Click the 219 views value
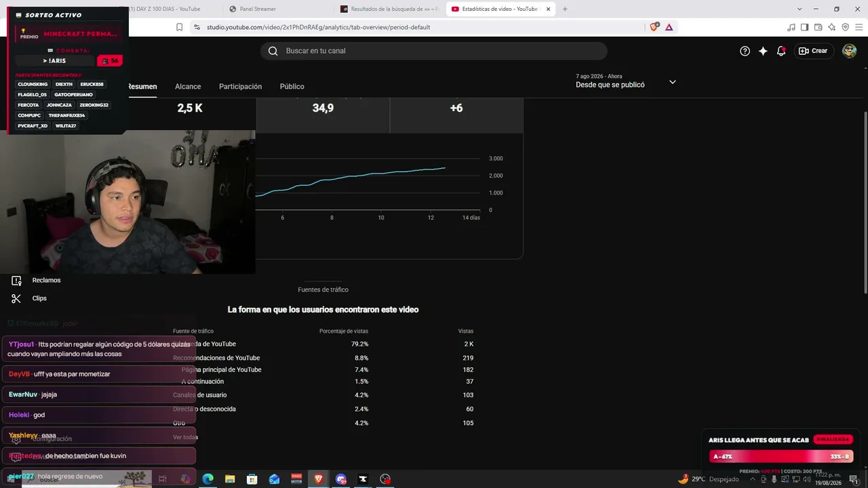Viewport: 868px width, 488px height. tap(468, 358)
